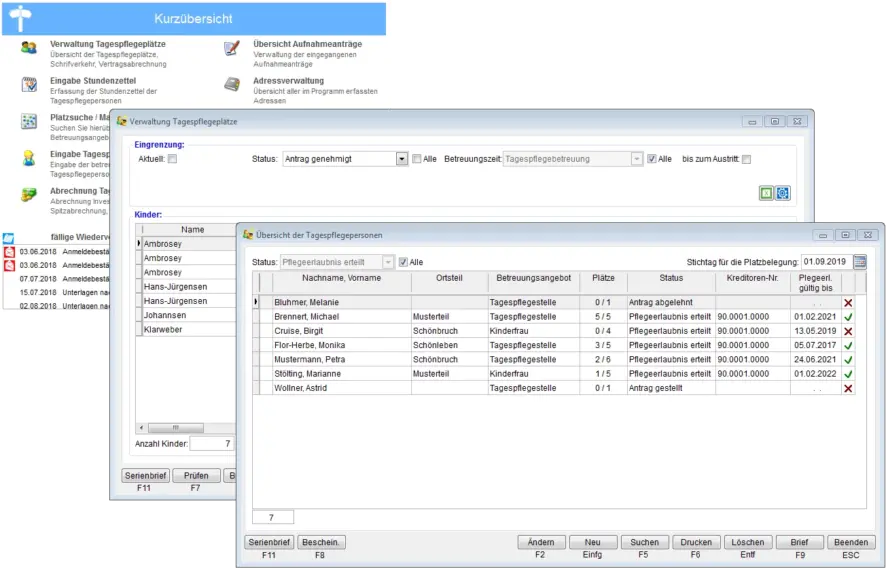Click the Platzsuche map icon

point(29,121)
